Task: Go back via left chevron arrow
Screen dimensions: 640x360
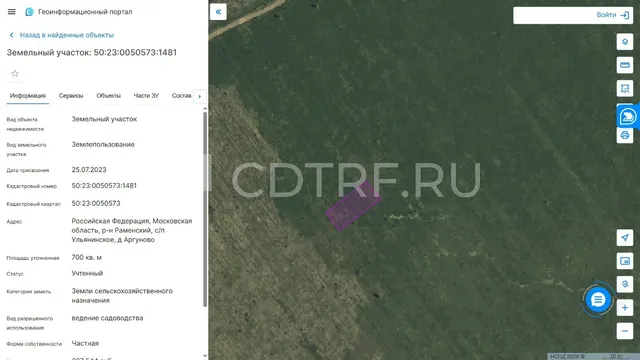Action: coord(11,35)
